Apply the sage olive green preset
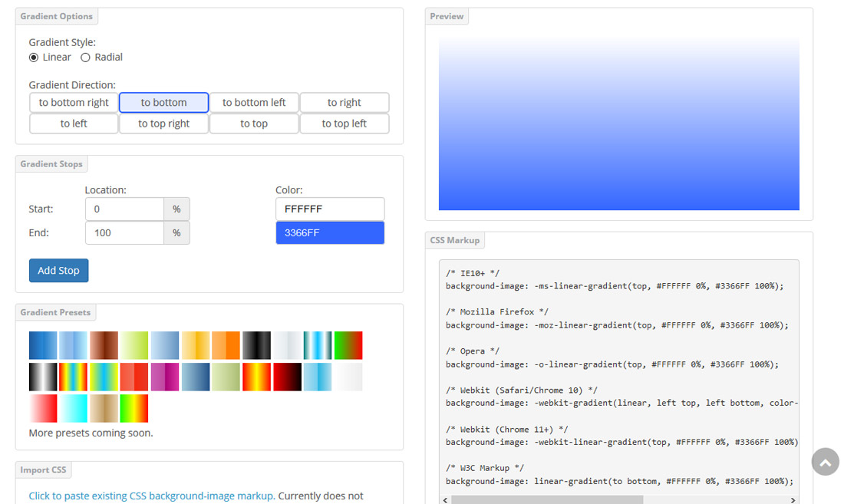Viewport: 844px width, 504px height. (x=226, y=377)
